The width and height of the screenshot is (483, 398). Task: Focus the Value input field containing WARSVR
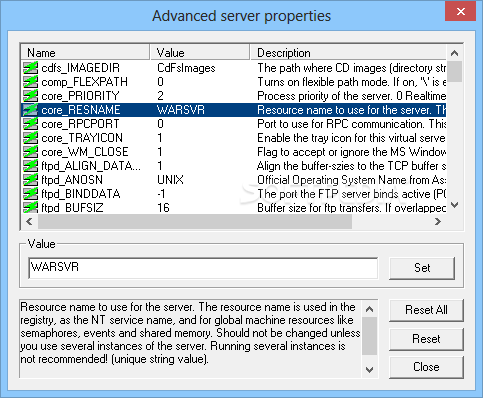click(x=203, y=267)
